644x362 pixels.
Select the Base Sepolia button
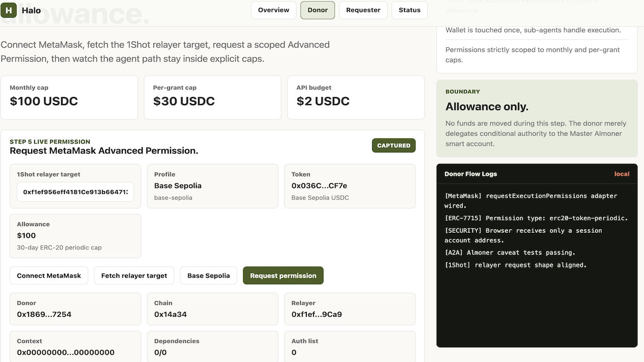pos(208,276)
